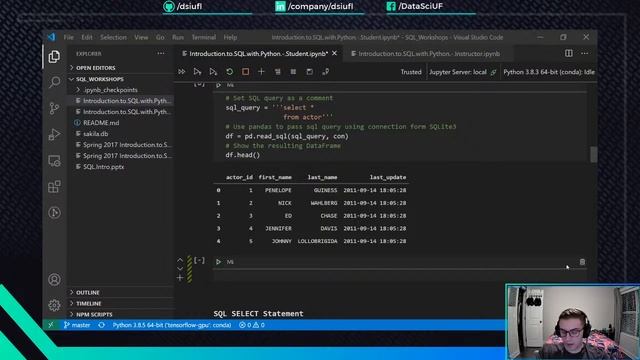The image size is (640, 360).
Task: Open the Manage gear icon
Action: (54, 305)
